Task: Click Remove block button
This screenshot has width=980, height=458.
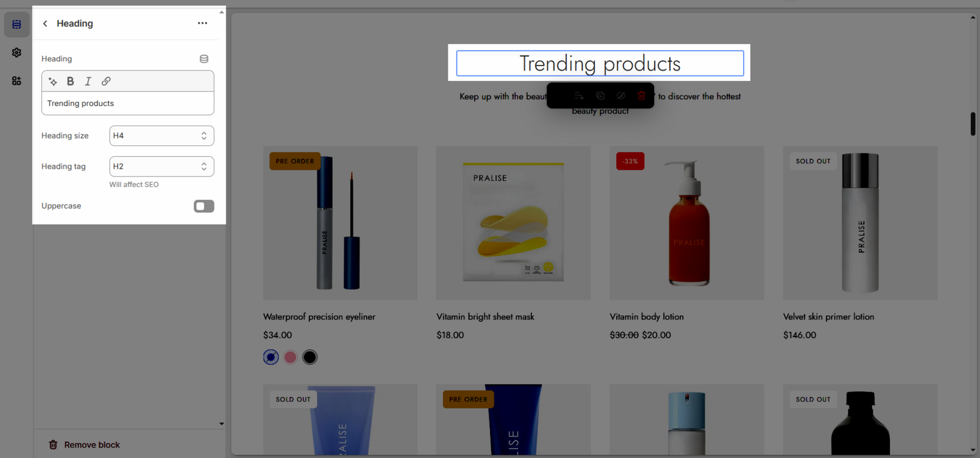Action: pyautogui.click(x=85, y=445)
